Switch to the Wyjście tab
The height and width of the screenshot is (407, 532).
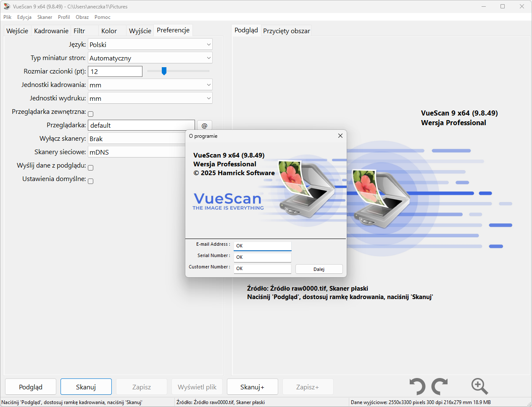click(x=140, y=31)
